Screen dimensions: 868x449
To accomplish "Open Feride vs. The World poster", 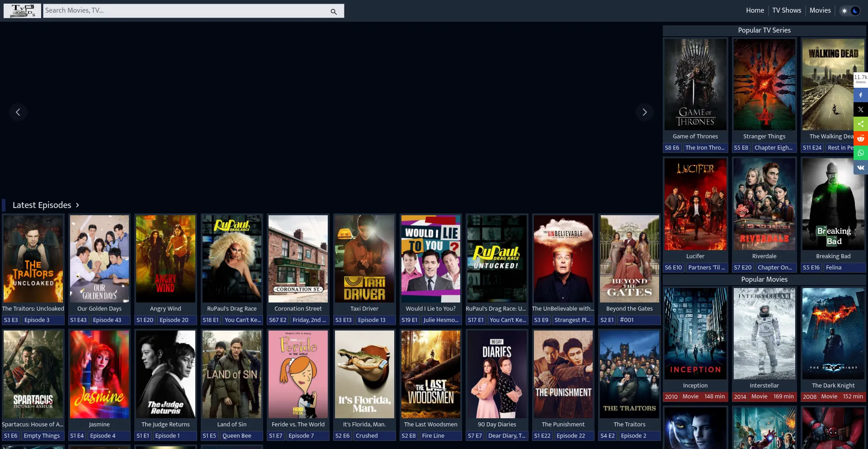I will (x=298, y=374).
